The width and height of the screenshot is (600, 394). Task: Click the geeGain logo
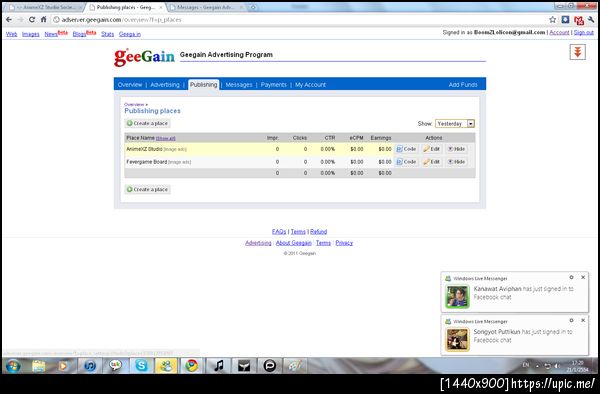coord(144,57)
